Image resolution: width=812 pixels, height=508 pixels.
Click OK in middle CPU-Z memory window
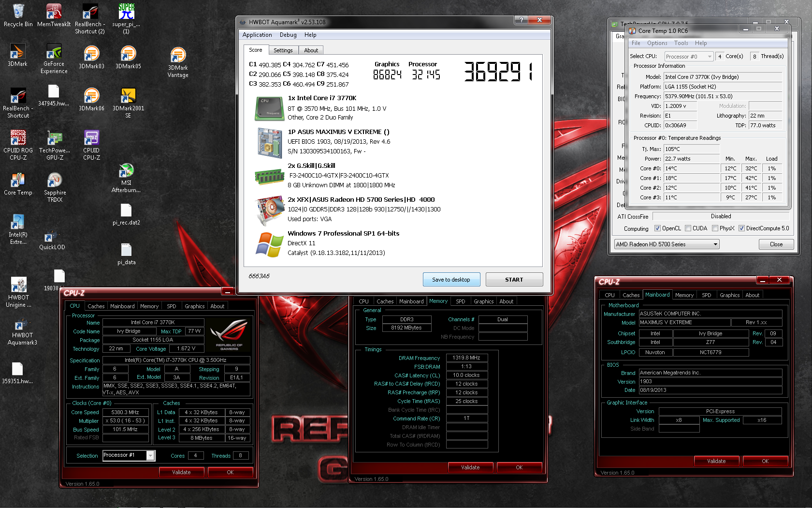(519, 467)
